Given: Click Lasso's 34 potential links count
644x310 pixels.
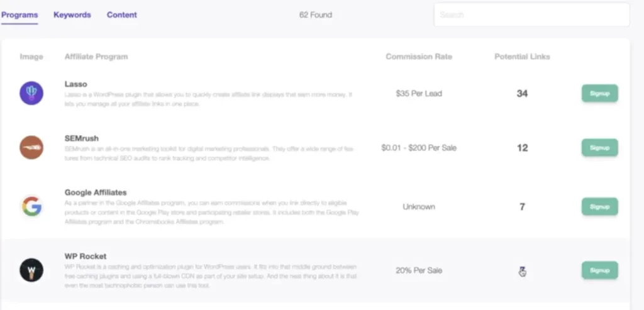Looking at the screenshot, I should click(x=522, y=94).
